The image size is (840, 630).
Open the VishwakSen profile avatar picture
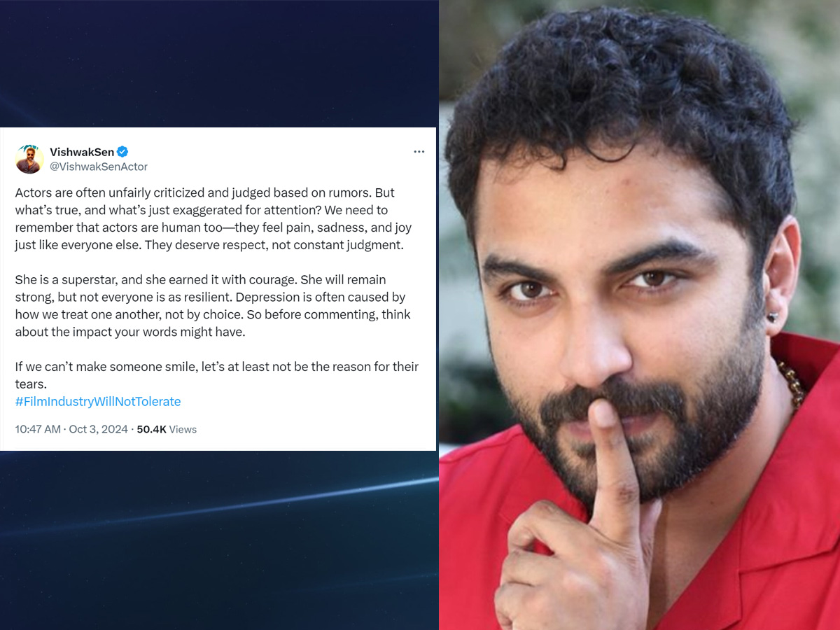[x=29, y=159]
